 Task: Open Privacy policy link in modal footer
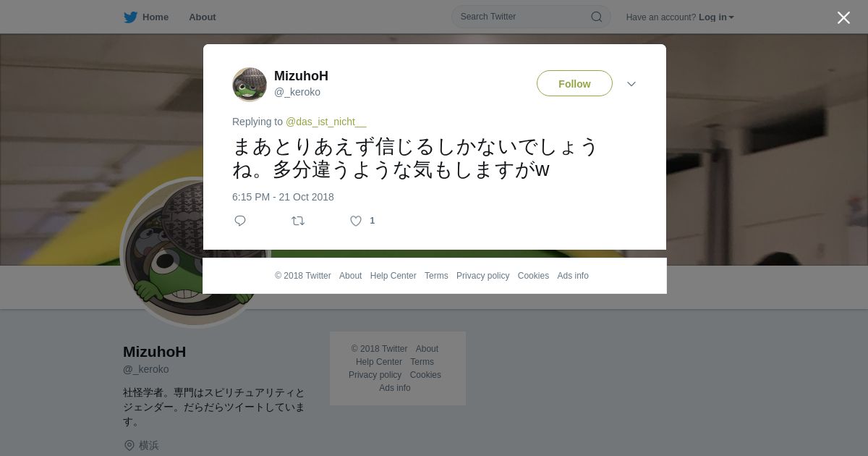tap(482, 276)
